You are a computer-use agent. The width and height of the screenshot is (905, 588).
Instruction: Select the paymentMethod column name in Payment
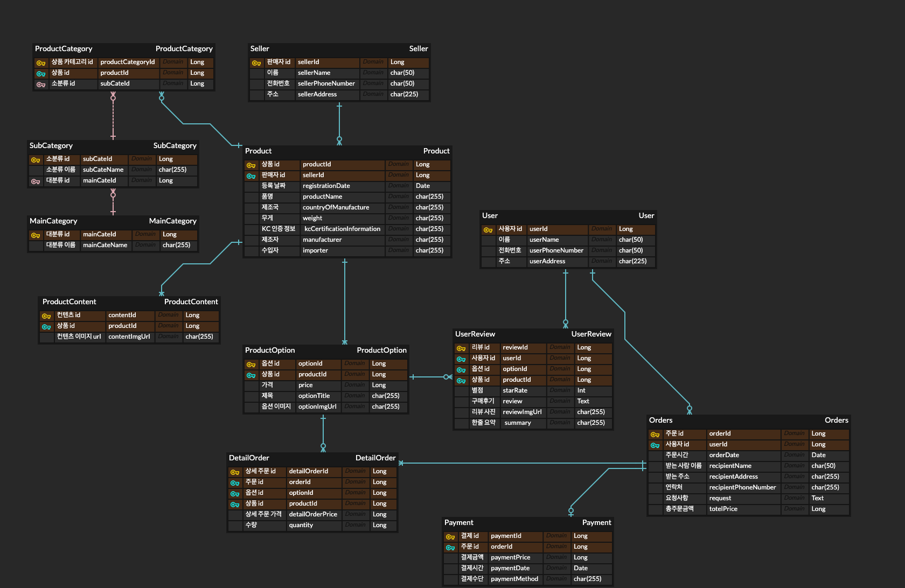click(x=514, y=579)
